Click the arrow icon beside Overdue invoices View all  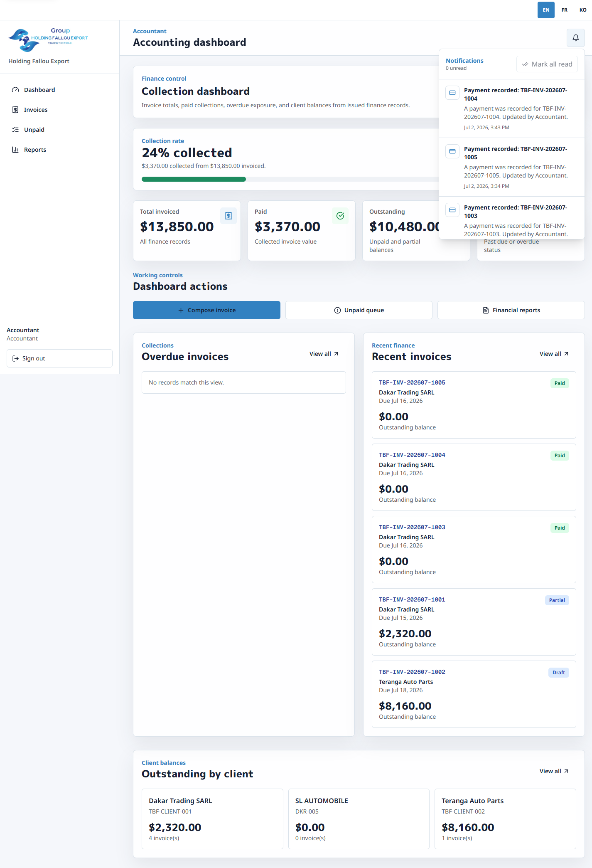pyautogui.click(x=336, y=354)
